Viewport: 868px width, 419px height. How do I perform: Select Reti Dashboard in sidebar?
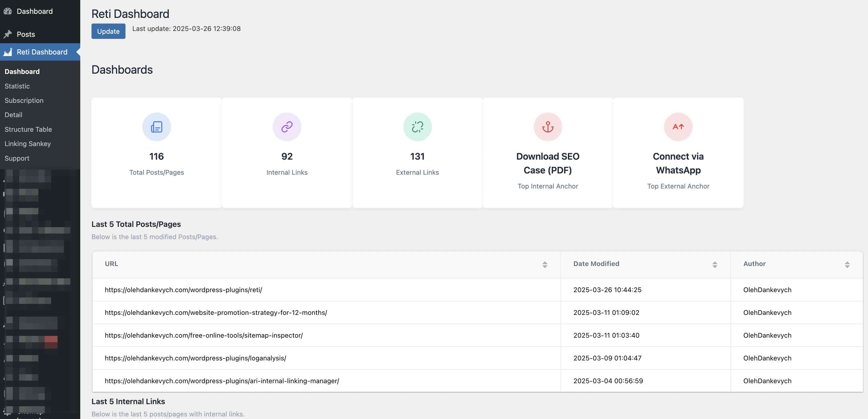(40, 52)
